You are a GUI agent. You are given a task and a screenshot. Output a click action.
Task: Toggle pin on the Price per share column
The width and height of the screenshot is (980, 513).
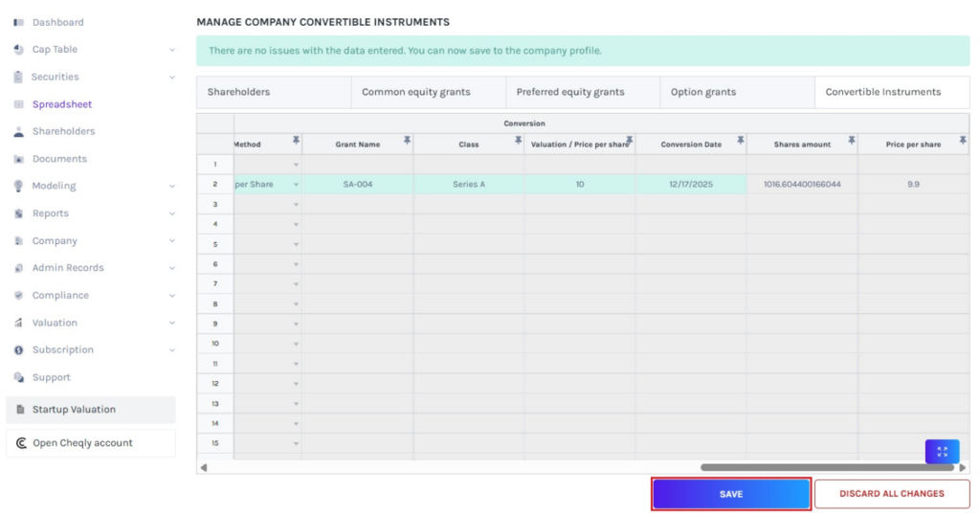click(962, 141)
